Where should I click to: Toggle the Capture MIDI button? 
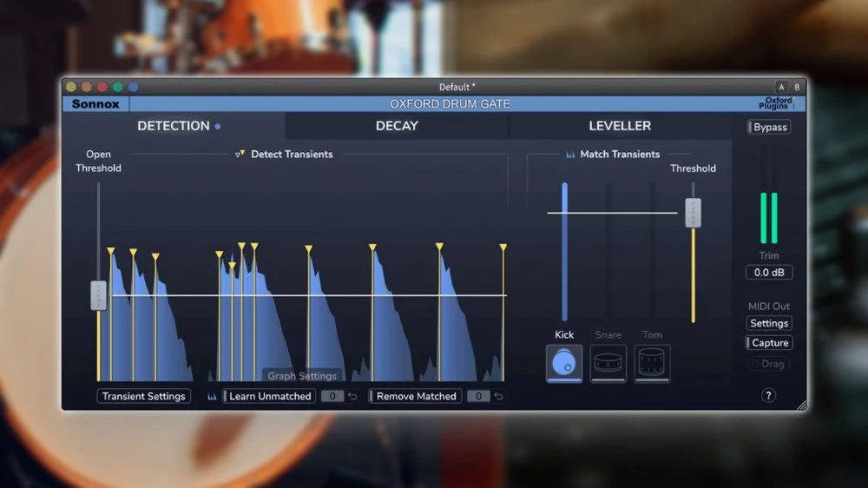(769, 343)
